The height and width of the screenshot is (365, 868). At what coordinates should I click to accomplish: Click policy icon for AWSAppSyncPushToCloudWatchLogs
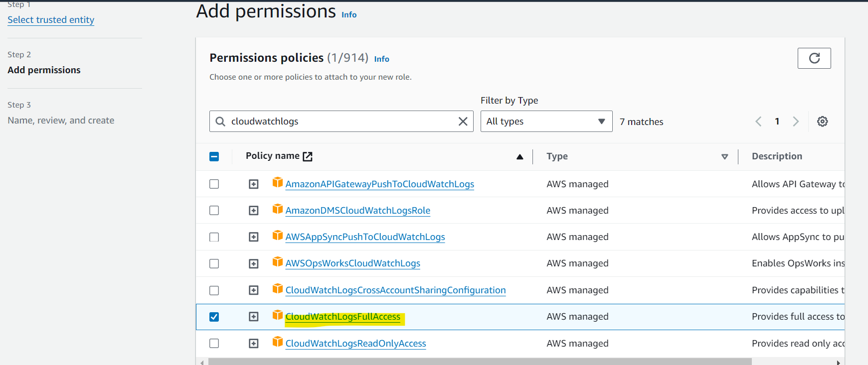278,235
